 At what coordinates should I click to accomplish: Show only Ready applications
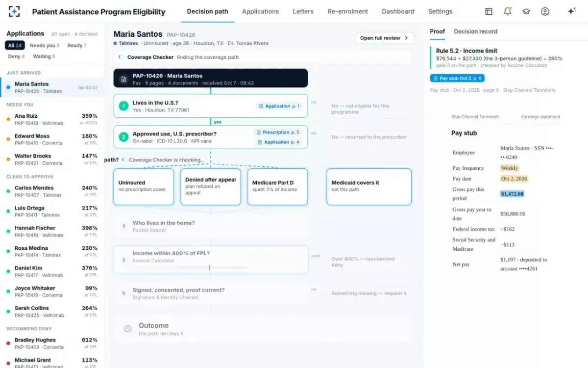coord(77,46)
